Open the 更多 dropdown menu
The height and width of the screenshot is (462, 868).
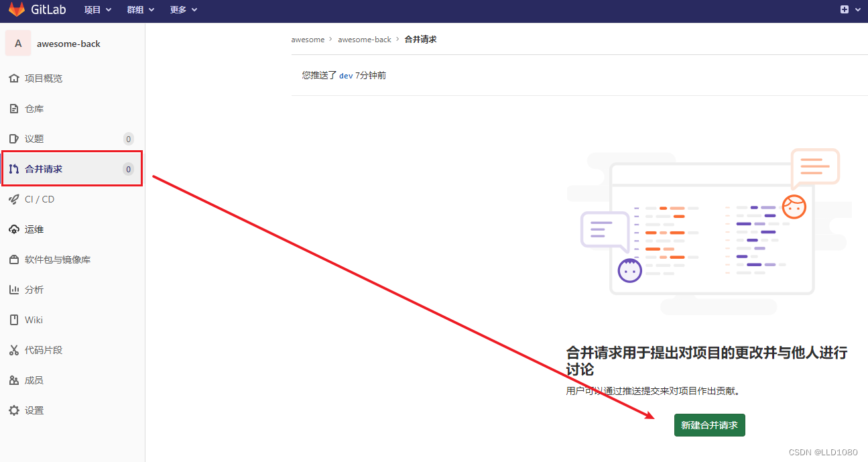(184, 9)
